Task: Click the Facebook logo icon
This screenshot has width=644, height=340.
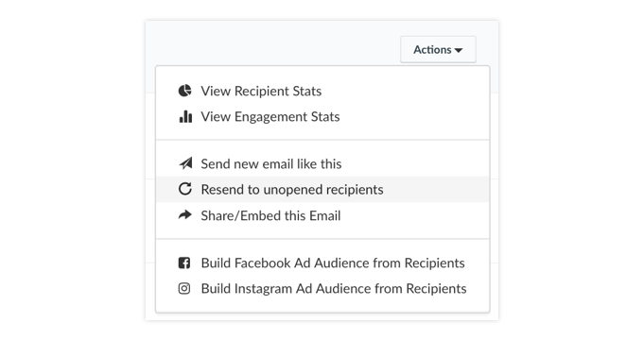Action: (x=184, y=263)
